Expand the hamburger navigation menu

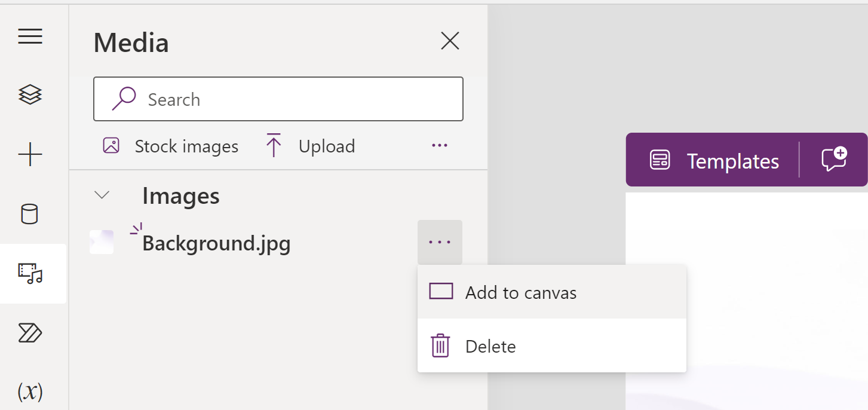pyautogui.click(x=30, y=37)
